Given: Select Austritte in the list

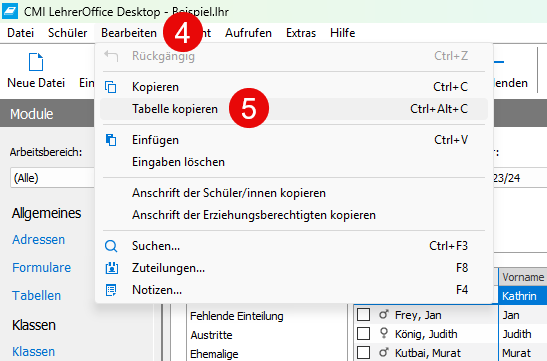Looking at the screenshot, I should (x=211, y=335).
